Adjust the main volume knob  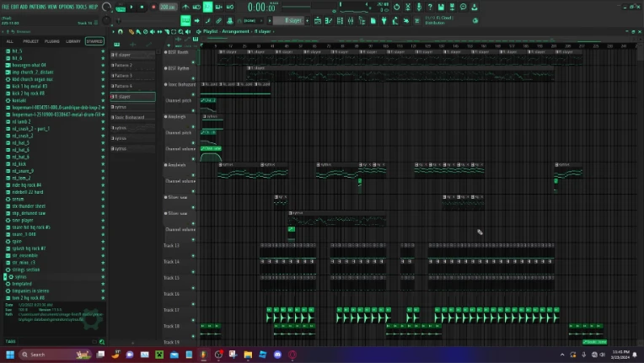pos(106,7)
